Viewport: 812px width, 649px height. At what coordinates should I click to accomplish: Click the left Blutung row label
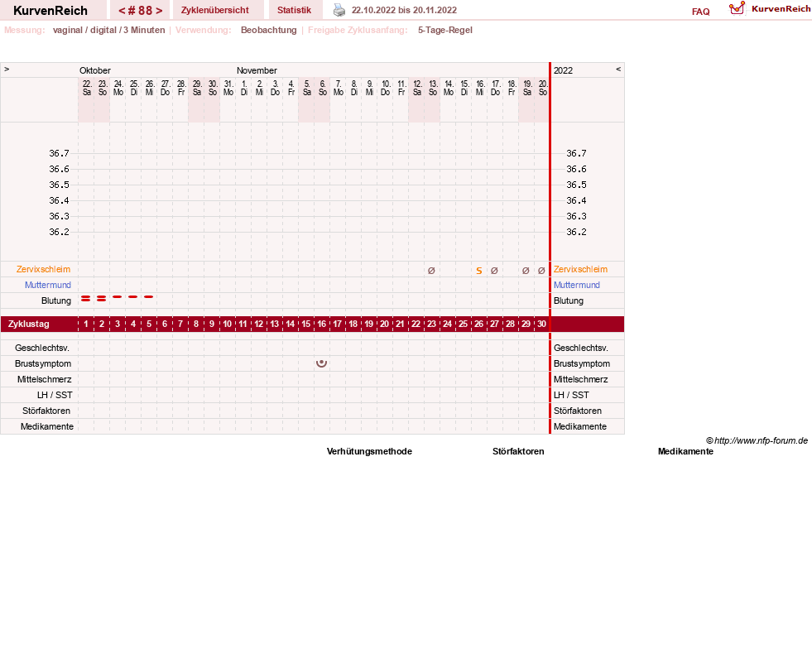pos(56,301)
